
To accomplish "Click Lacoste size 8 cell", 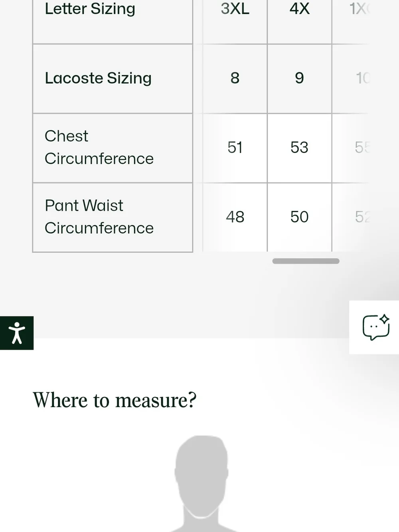I will click(x=235, y=78).
